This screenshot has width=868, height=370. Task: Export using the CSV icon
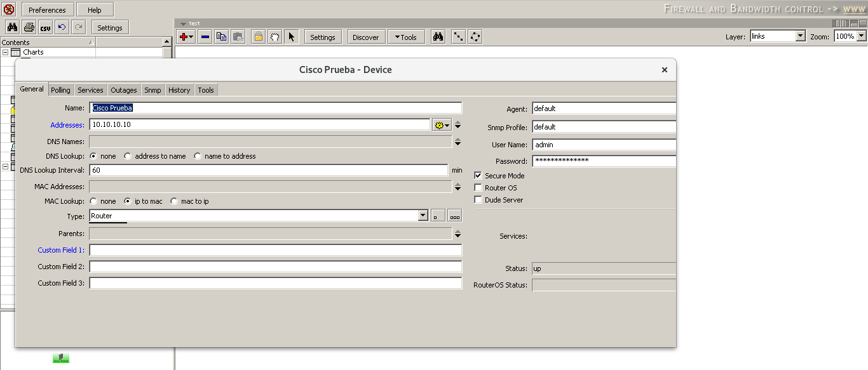click(x=45, y=27)
